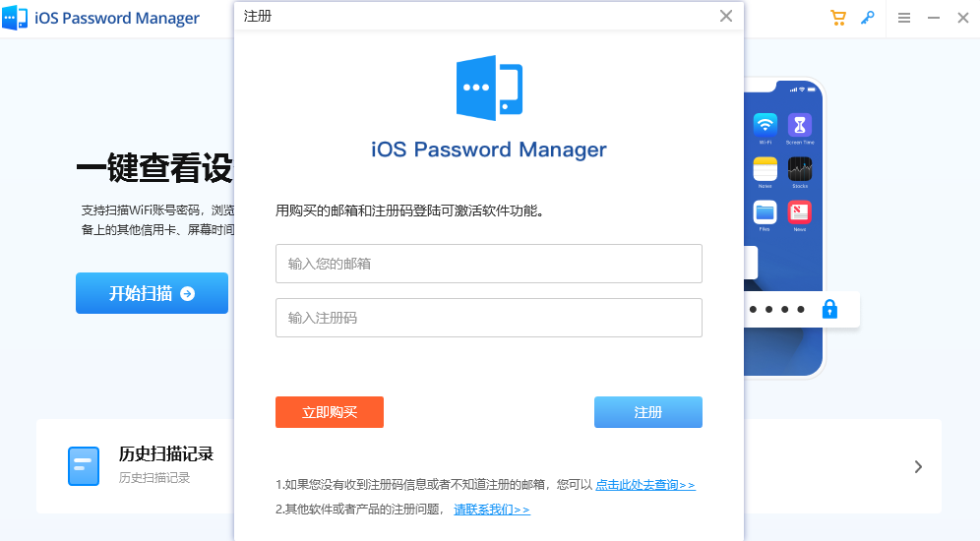Click the Files icon on phone illustration
This screenshot has width=980, height=541.
point(765,212)
